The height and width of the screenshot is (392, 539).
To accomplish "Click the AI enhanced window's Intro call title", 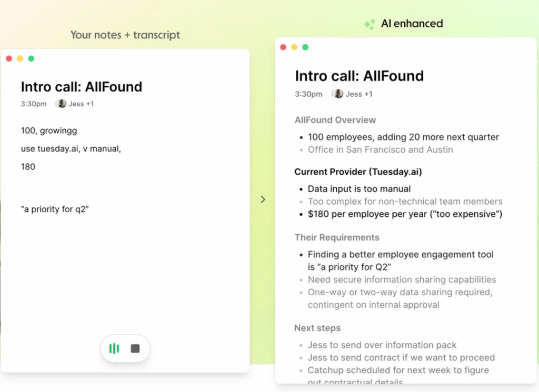I will [x=359, y=76].
